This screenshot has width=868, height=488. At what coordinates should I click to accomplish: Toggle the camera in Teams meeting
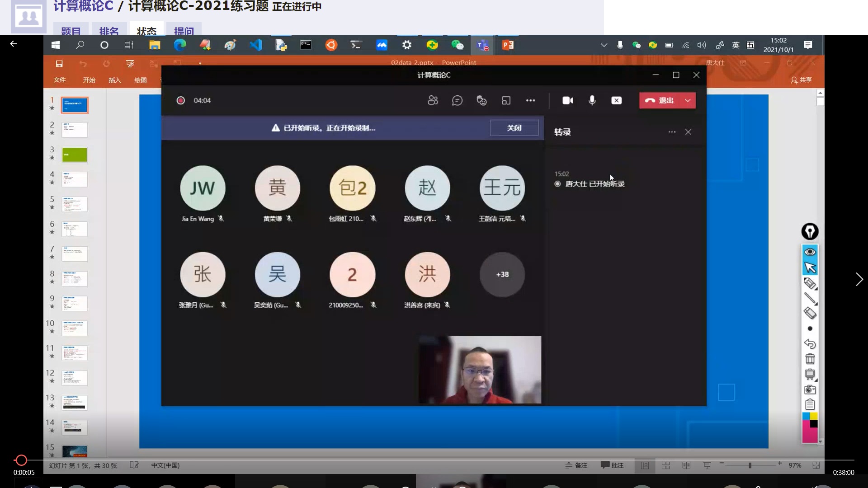pyautogui.click(x=568, y=100)
